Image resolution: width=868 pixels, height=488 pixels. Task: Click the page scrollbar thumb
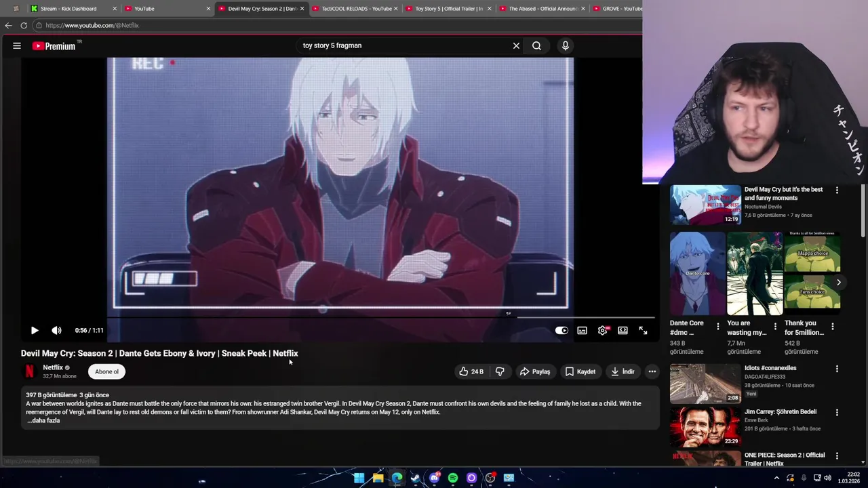coord(864,210)
